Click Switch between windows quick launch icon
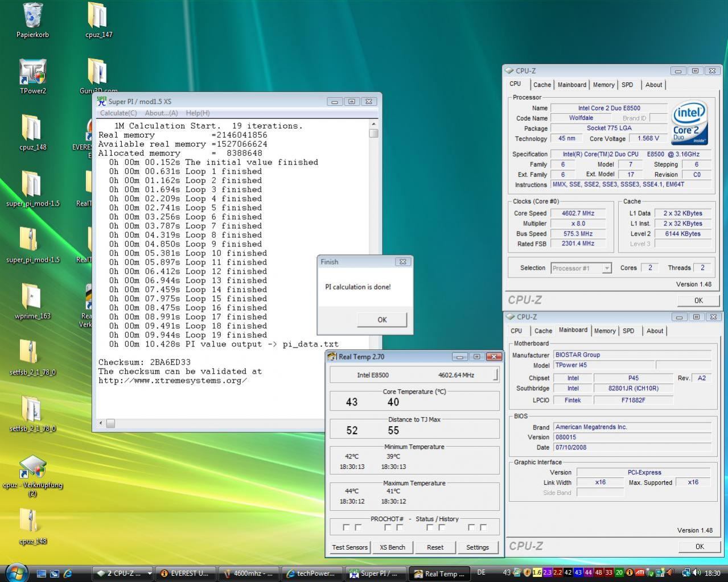Image resolution: width=728 pixels, height=582 pixels. pyautogui.click(x=55, y=573)
